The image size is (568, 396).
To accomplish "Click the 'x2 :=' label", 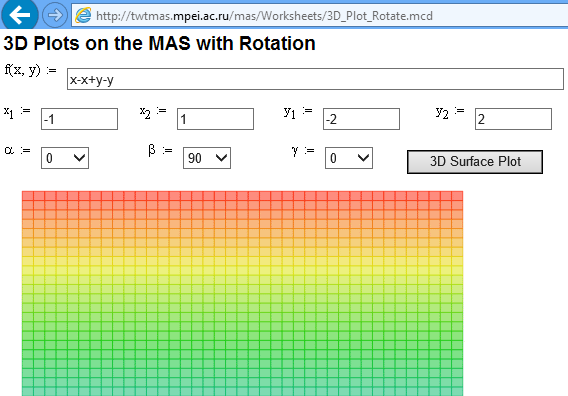I will tap(153, 112).
